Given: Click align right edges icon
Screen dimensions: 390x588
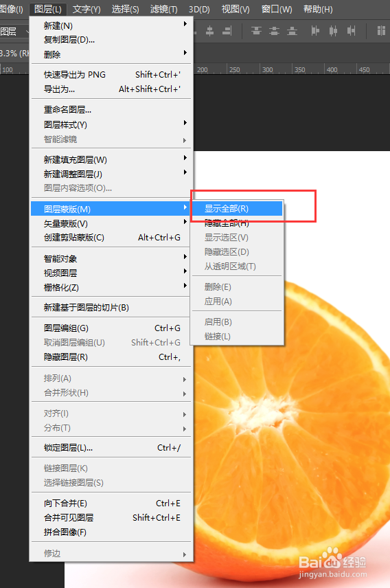Looking at the screenshot, I should [x=227, y=31].
